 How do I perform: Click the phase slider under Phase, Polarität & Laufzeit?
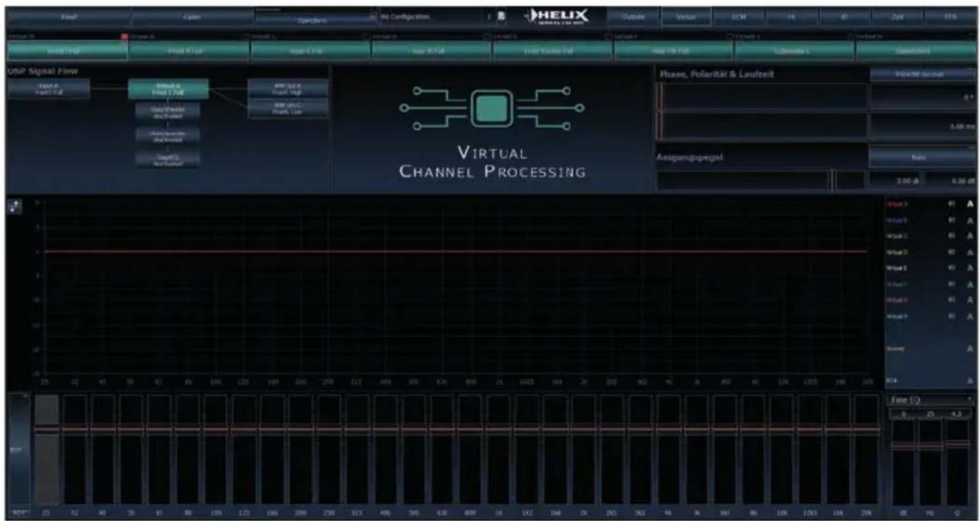pyautogui.click(x=762, y=96)
